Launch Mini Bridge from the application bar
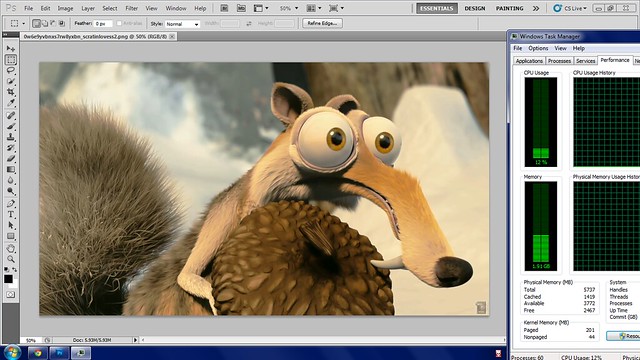This screenshot has width=640, height=360. (241, 8)
